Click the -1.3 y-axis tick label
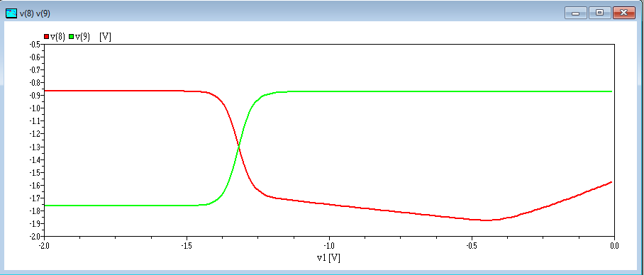Screen dimensions: 644x275 [x=34, y=147]
